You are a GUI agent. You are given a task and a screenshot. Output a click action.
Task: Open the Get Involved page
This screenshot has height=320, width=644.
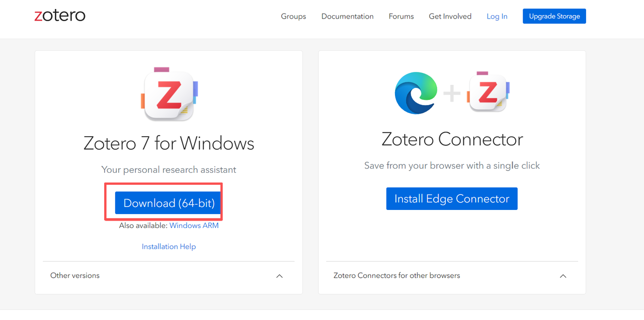[x=450, y=16]
